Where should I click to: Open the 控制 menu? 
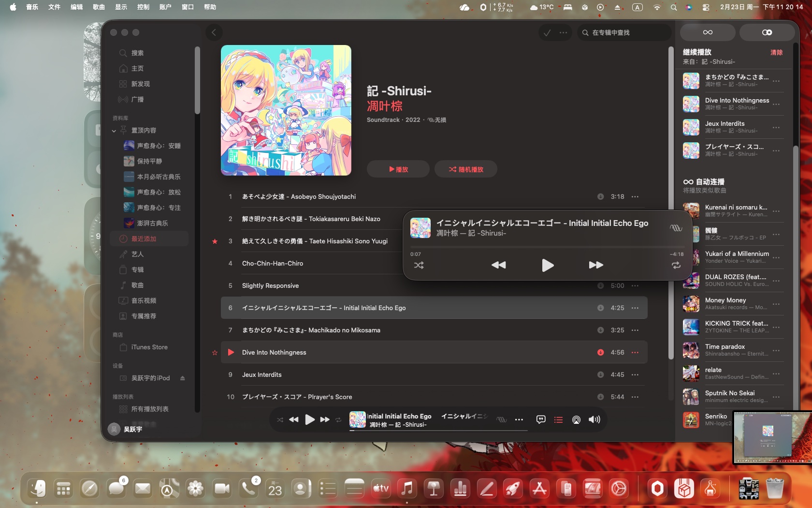coord(143,7)
